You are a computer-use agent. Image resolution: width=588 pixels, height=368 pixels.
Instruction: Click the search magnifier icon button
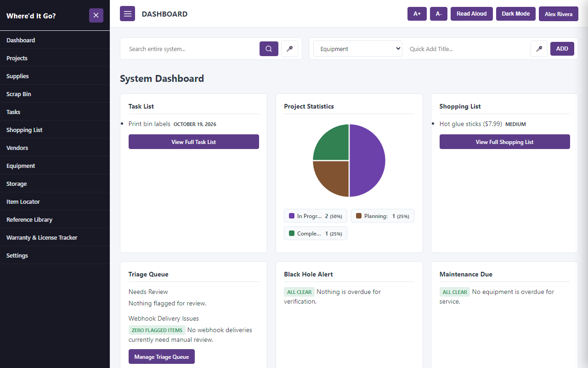pos(269,49)
